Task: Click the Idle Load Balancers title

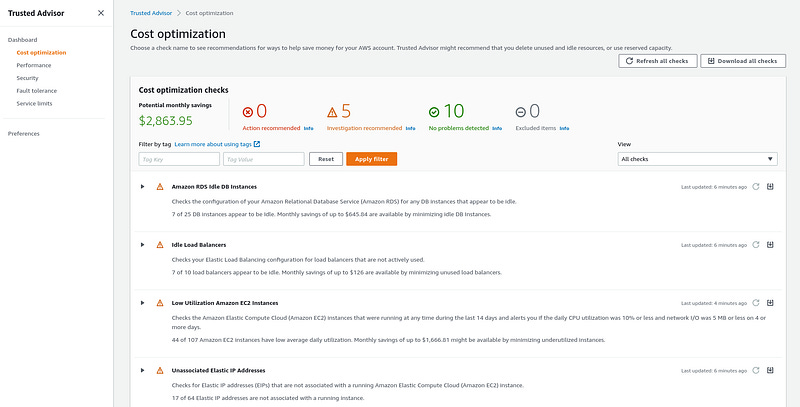Action: (199, 245)
